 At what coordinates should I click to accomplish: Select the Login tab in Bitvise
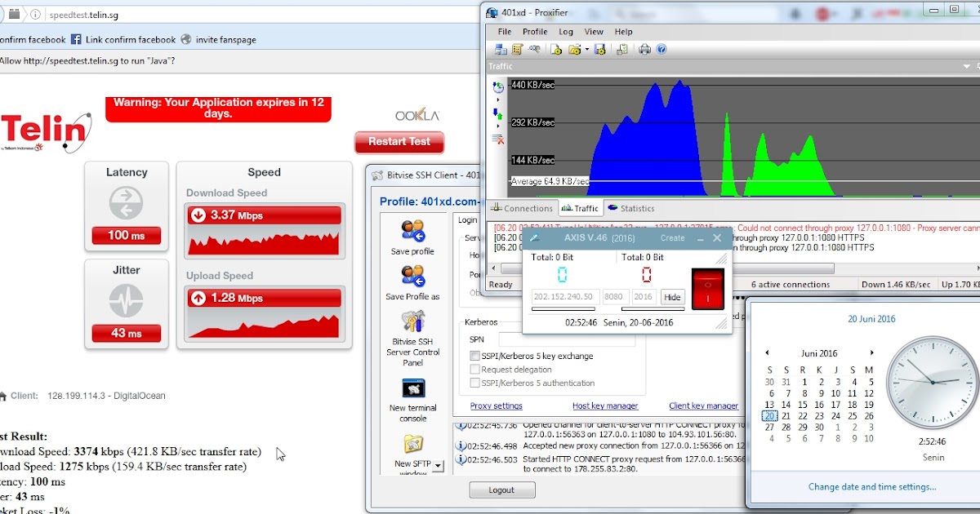pyautogui.click(x=468, y=220)
